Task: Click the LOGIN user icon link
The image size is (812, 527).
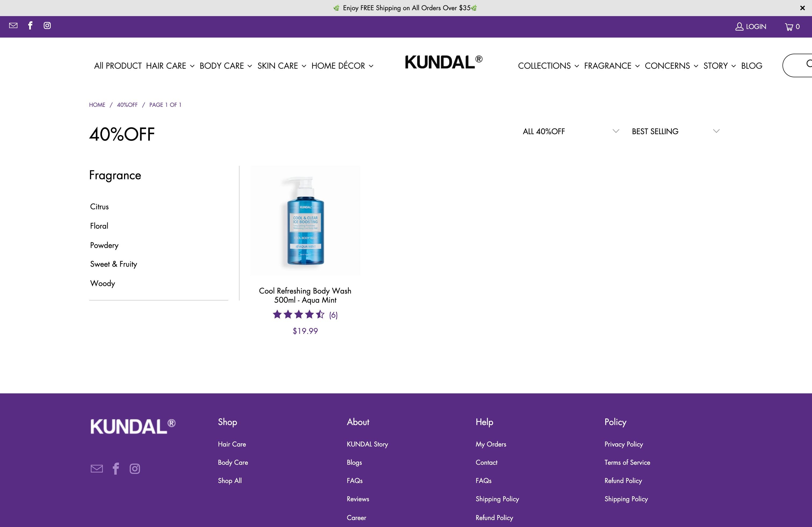Action: 751,27
